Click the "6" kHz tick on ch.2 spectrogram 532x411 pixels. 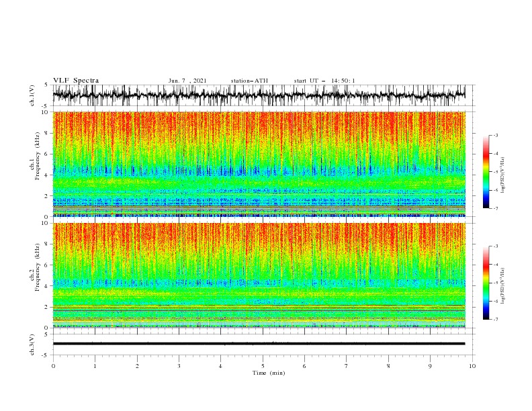(x=48, y=265)
